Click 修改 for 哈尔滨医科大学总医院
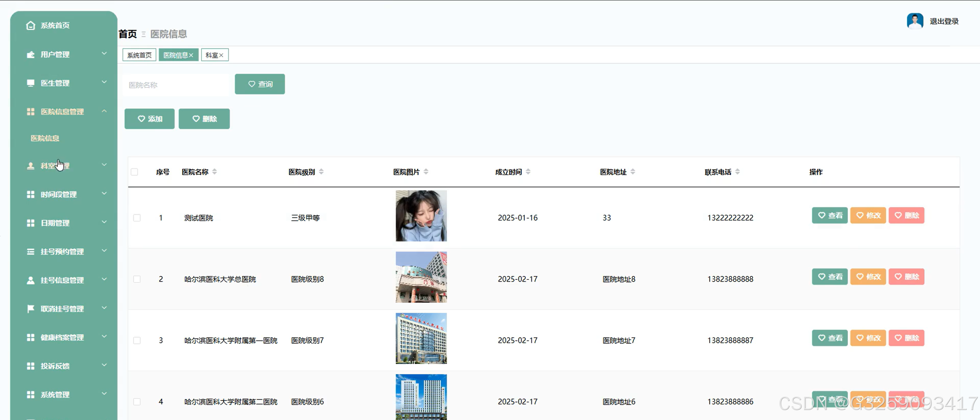The image size is (980, 420). tap(868, 277)
